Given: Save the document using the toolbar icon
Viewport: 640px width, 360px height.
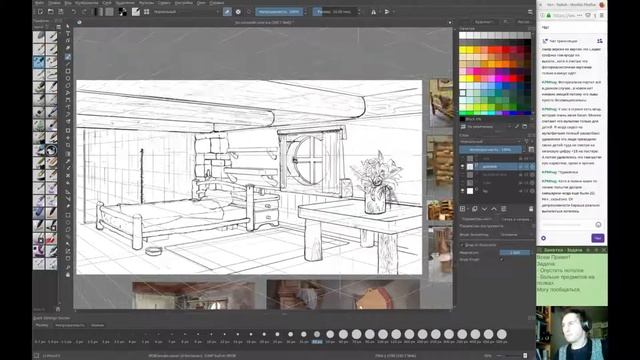Looking at the screenshot, I should [x=60, y=12].
